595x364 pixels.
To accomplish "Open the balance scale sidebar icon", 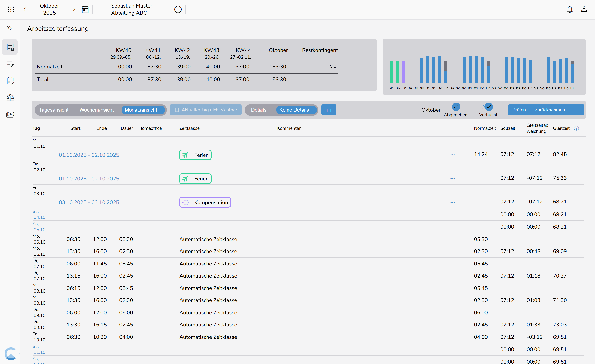I will (x=10, y=97).
